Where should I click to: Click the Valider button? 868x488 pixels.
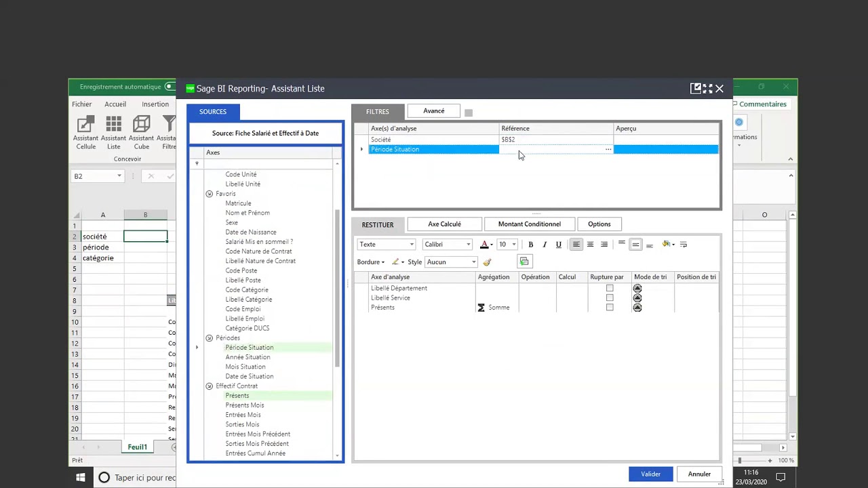pos(651,474)
